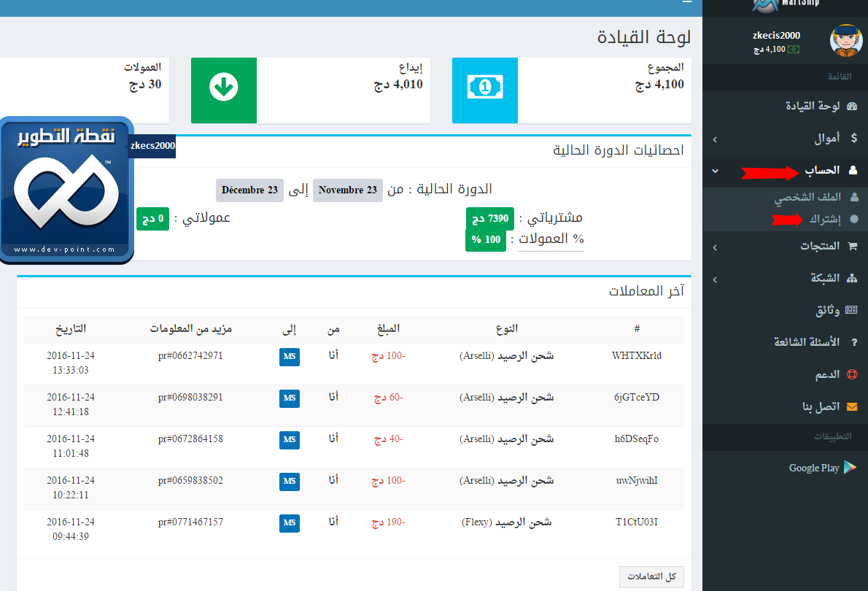Image resolution: width=868 pixels, height=591 pixels.
Task: Click the zkecis2000 username in the sidebar
Action: (x=776, y=36)
